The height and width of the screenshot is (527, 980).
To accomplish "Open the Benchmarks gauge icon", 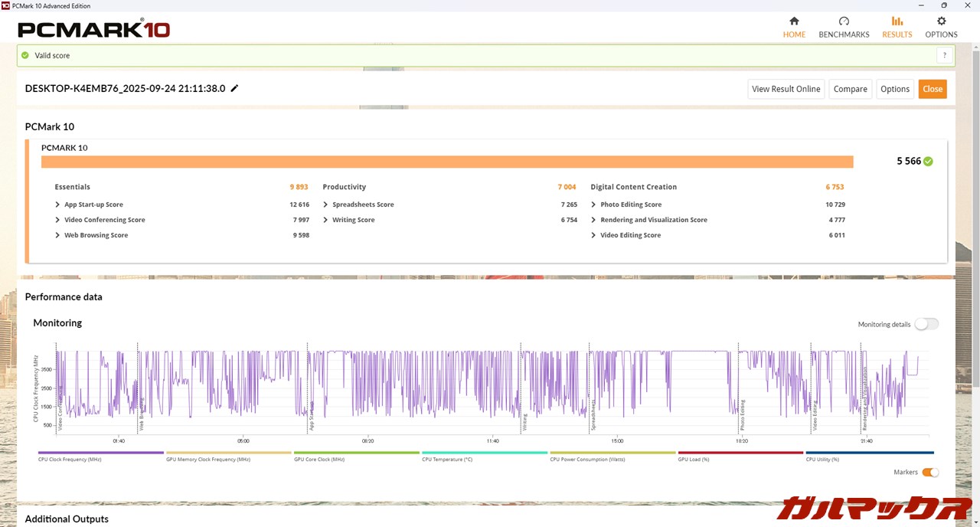I will [844, 21].
